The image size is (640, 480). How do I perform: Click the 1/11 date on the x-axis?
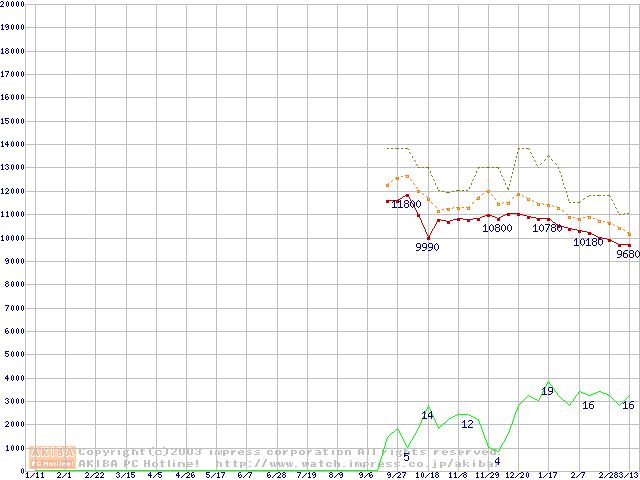34,475
